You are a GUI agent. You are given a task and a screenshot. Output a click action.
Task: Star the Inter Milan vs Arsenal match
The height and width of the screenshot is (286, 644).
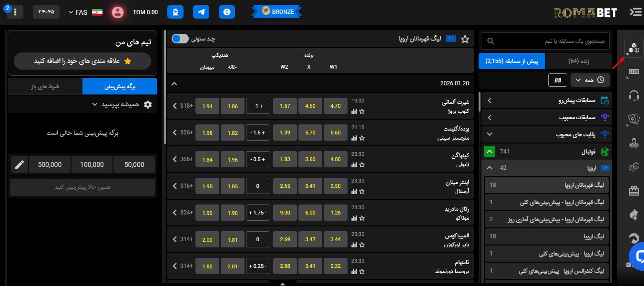pyautogui.click(x=362, y=191)
